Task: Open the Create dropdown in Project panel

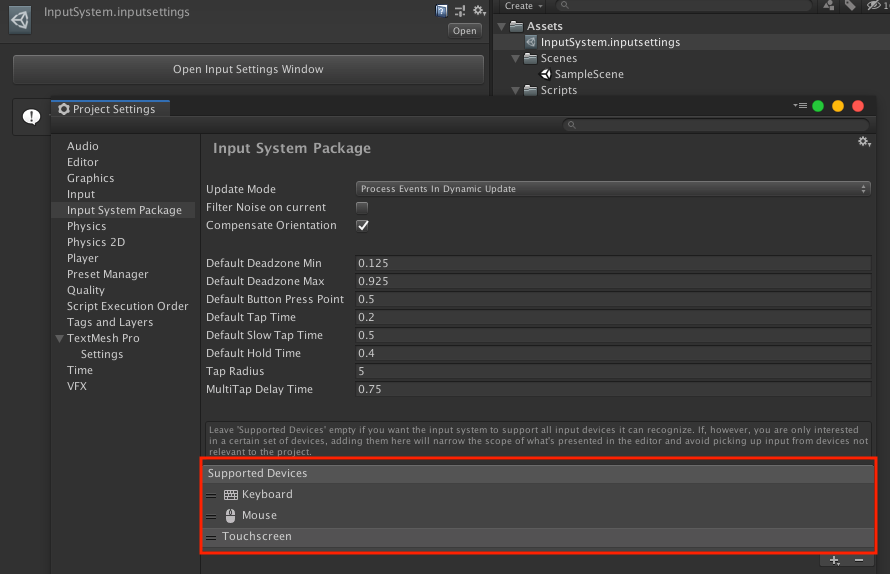Action: tap(523, 6)
